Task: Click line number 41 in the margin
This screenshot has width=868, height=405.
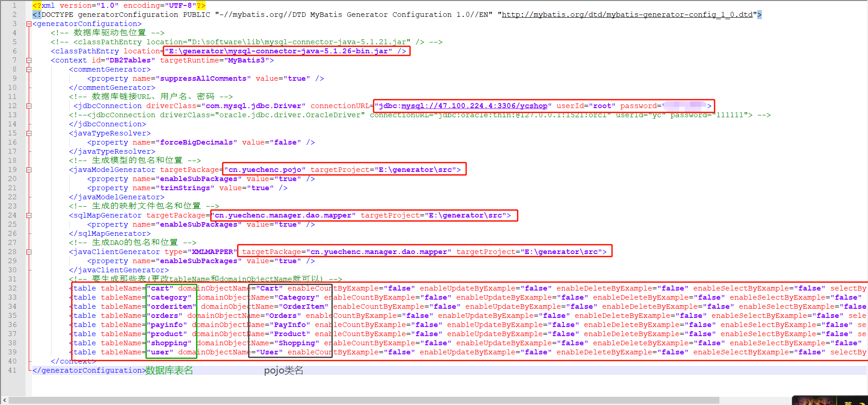Action: coord(12,370)
